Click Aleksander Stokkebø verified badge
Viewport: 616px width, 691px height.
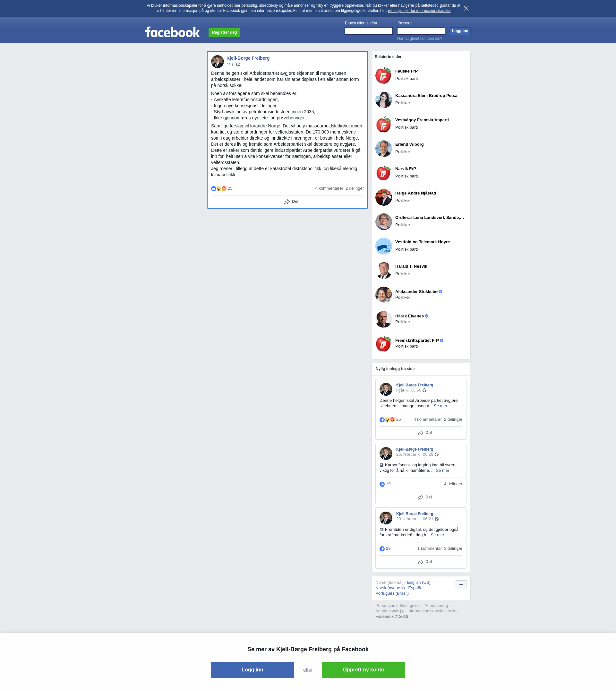(440, 291)
